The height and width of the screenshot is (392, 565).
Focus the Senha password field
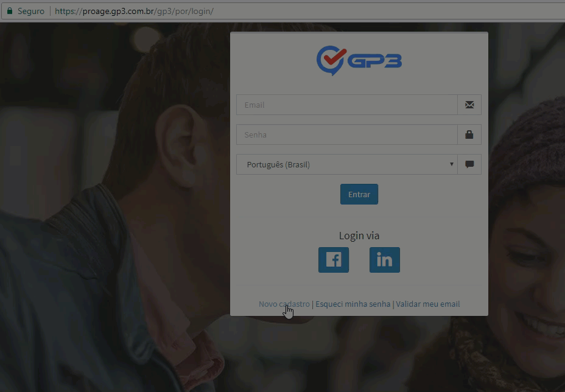click(x=346, y=135)
